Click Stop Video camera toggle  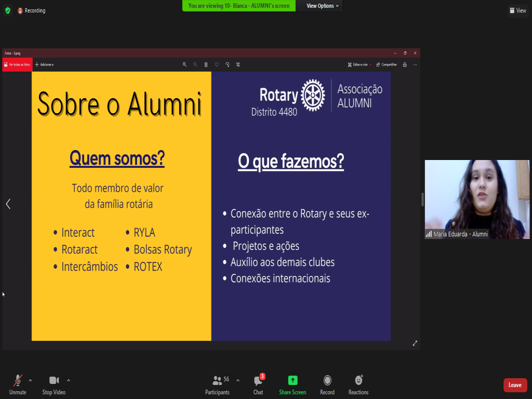(x=54, y=381)
